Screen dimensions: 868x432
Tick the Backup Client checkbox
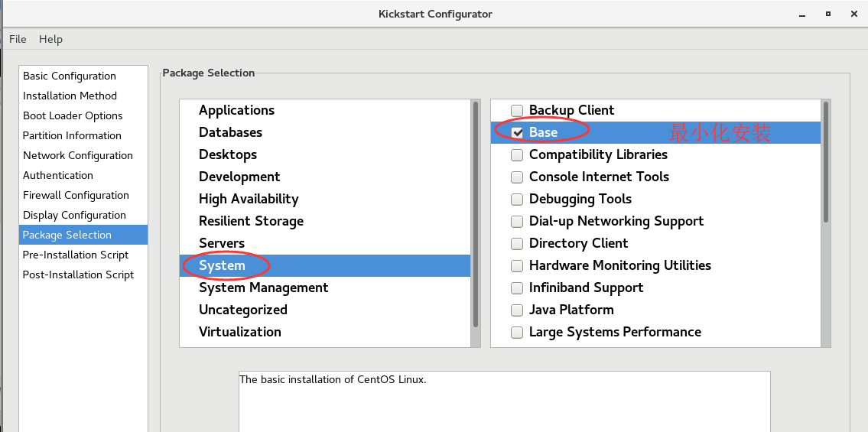coord(517,111)
